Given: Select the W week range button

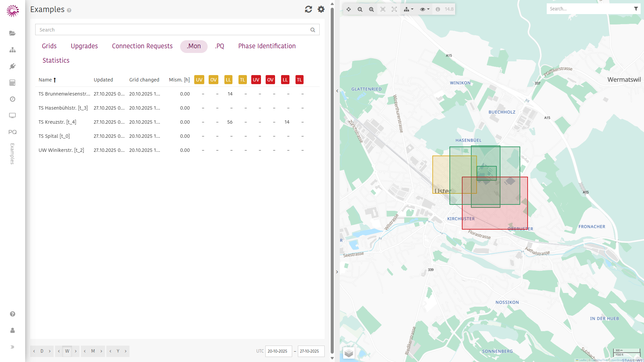Looking at the screenshot, I should 67,351.
